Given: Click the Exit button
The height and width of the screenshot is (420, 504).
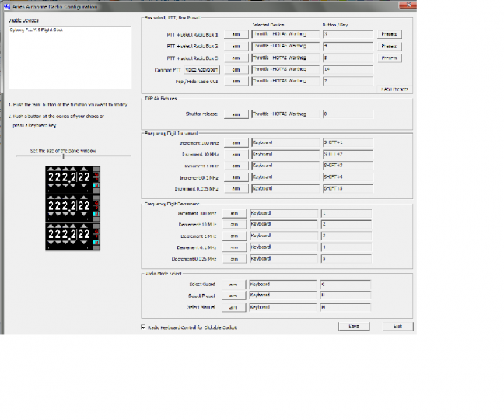Looking at the screenshot, I should click(x=397, y=327).
